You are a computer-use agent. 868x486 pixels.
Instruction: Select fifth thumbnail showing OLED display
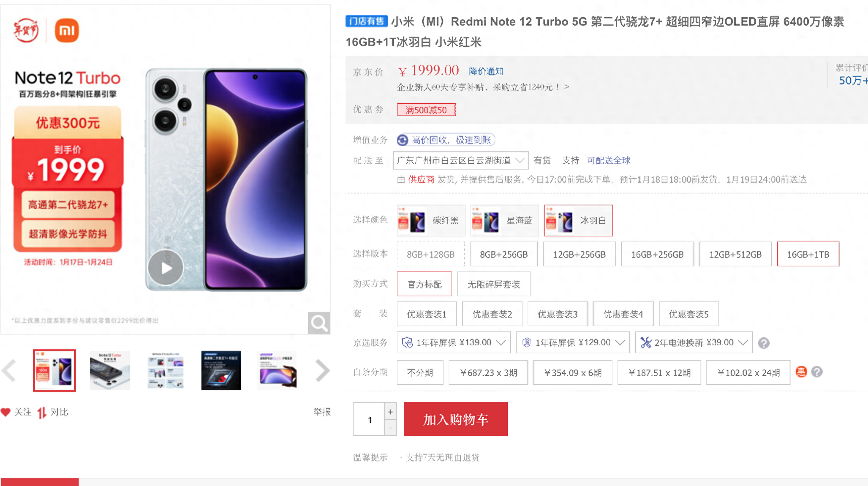(277, 371)
